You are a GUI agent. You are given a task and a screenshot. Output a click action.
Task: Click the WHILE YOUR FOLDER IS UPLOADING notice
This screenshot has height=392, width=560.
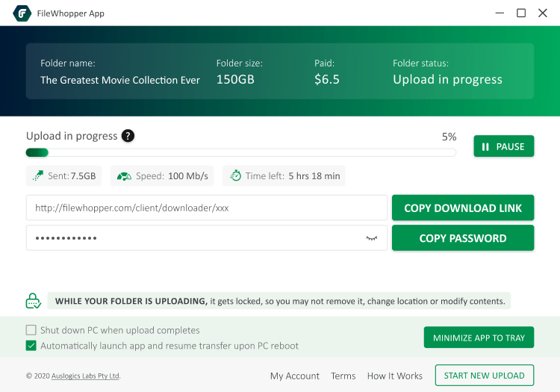(x=279, y=301)
